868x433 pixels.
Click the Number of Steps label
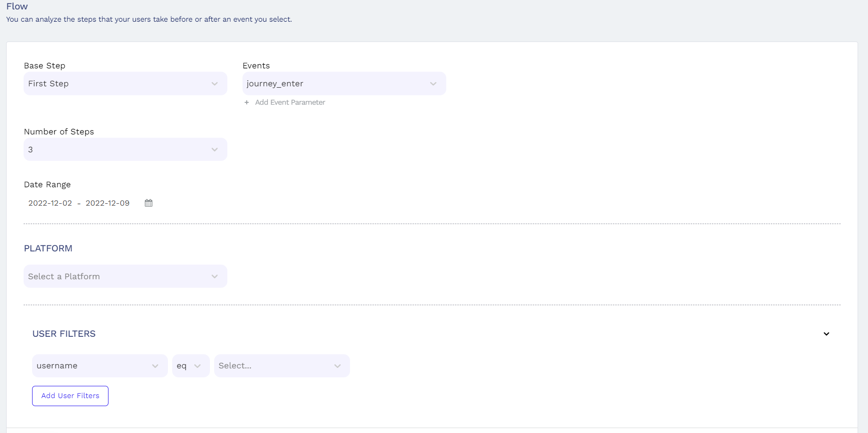click(x=59, y=132)
